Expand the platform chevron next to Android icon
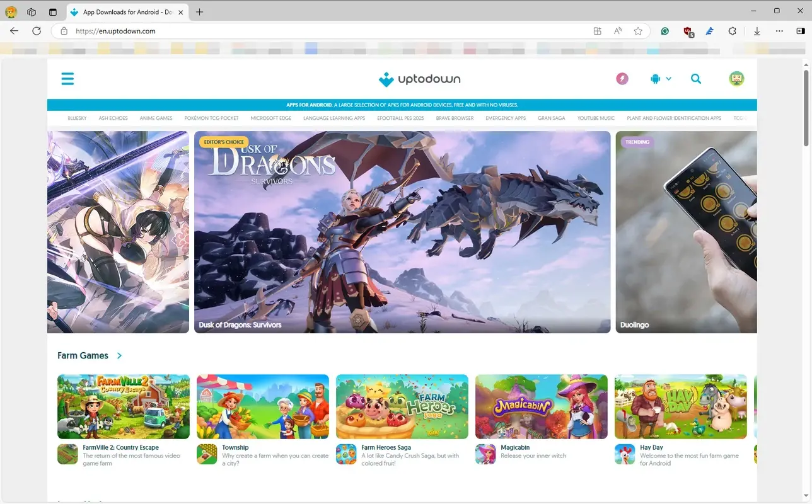 (668, 78)
